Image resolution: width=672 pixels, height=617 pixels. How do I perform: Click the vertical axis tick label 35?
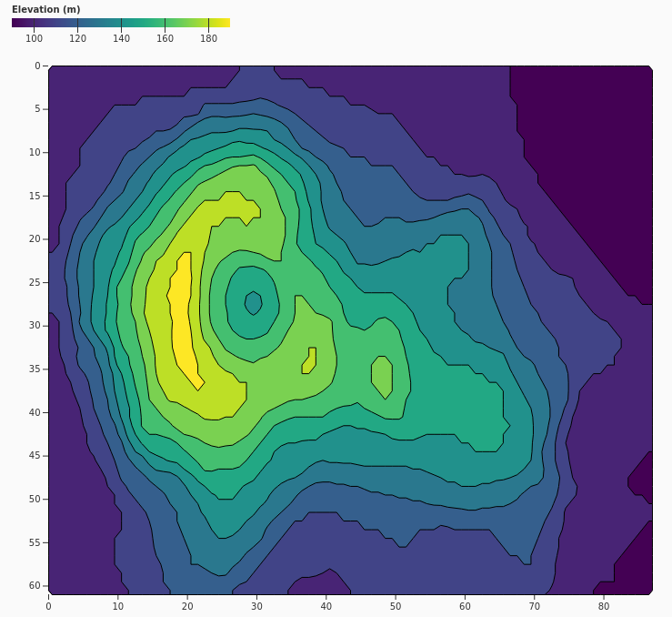35,369
